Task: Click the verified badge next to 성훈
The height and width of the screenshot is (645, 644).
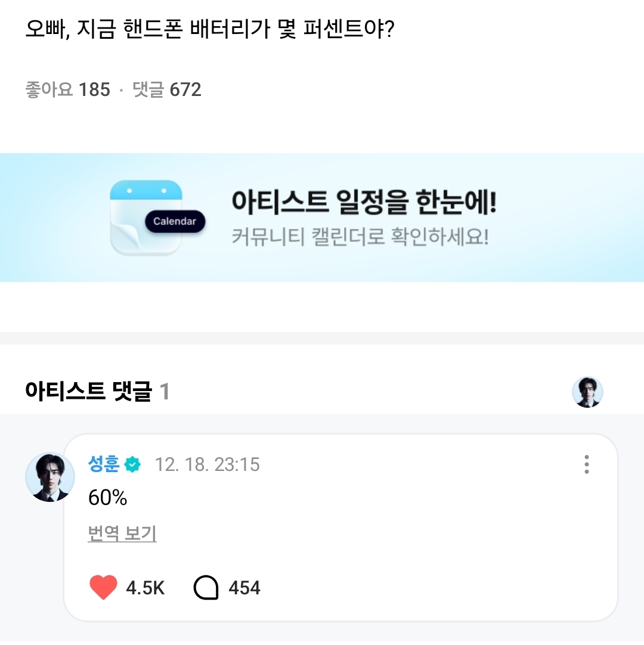Action: point(132,464)
